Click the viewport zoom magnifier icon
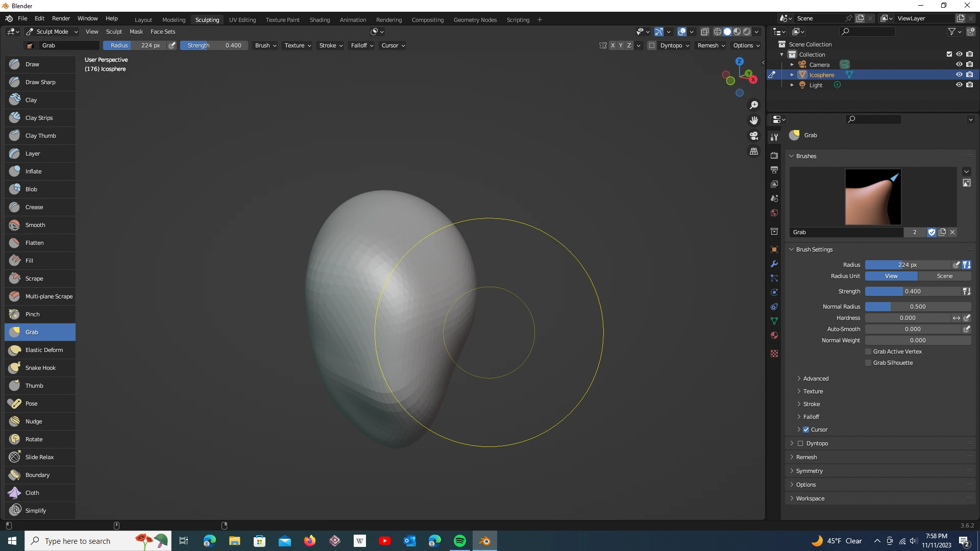 (x=754, y=105)
